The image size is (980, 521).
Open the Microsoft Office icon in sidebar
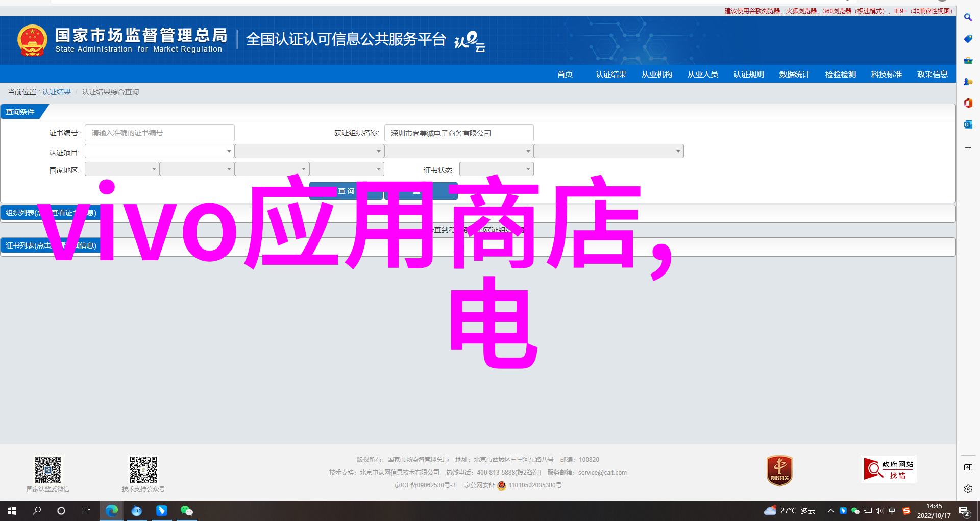click(x=968, y=103)
